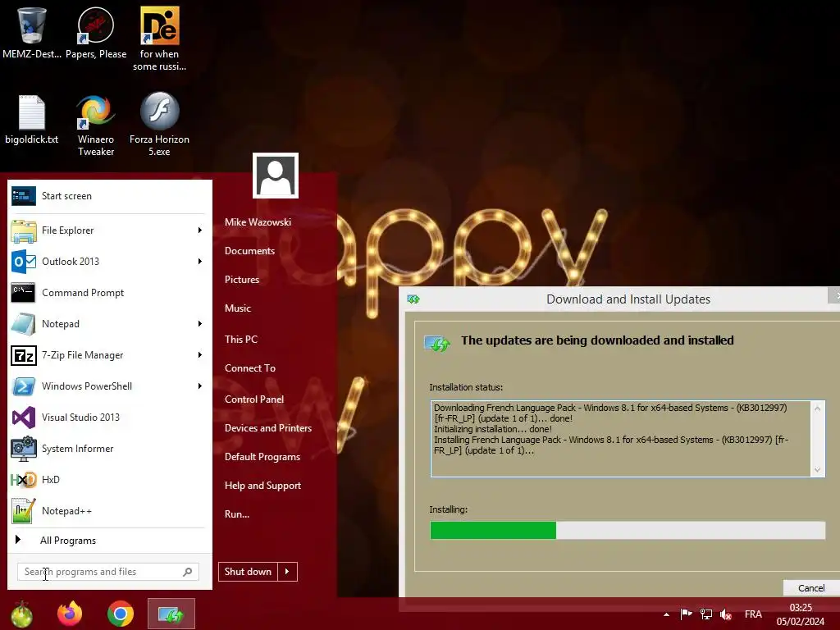
Task: Cancel the update installation
Action: pos(811,587)
